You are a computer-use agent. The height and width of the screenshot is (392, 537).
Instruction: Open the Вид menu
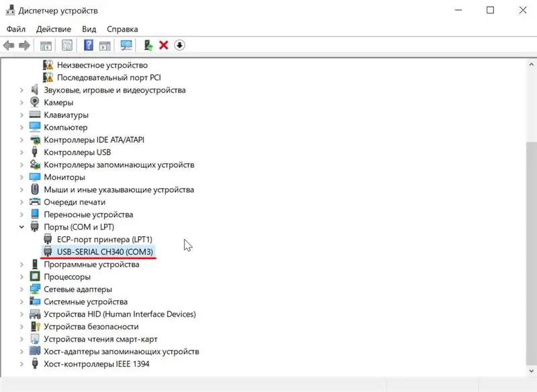click(x=89, y=29)
